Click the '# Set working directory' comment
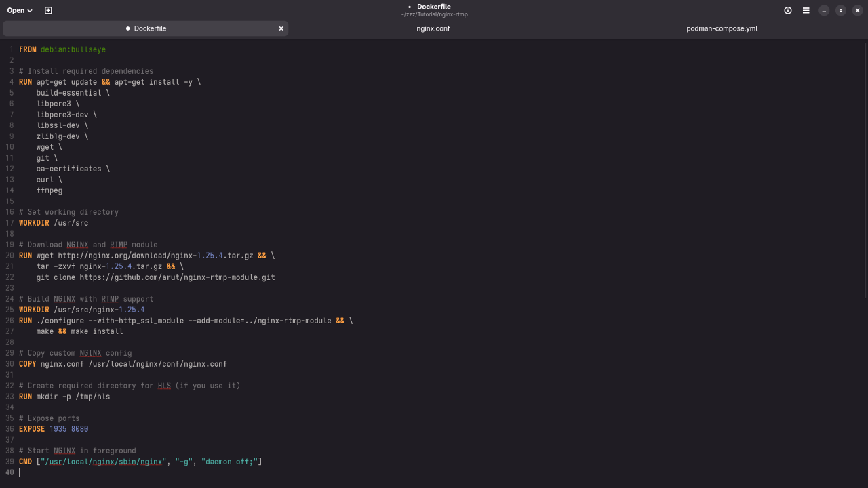Screen dimensions: 868x488 pyautogui.click(x=68, y=212)
